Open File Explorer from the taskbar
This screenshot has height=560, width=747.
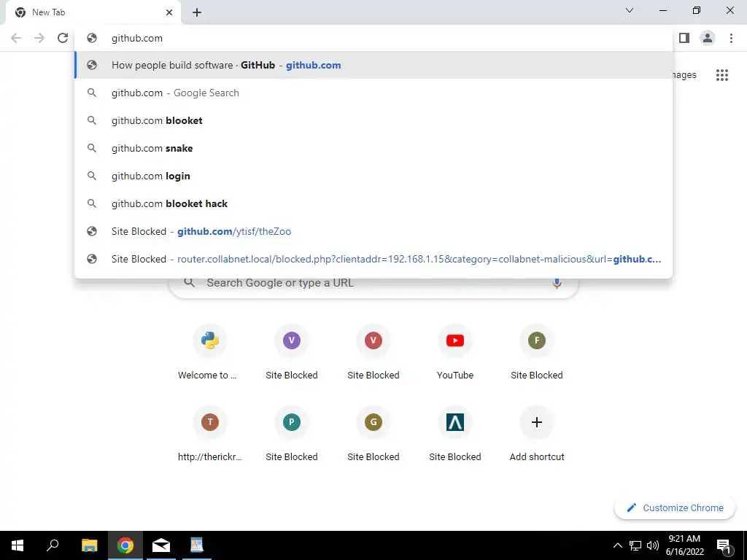pyautogui.click(x=89, y=545)
